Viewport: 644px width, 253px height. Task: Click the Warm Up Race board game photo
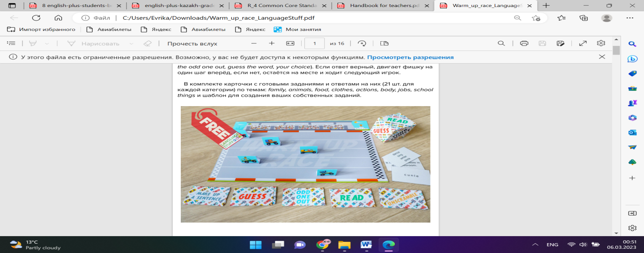click(305, 164)
